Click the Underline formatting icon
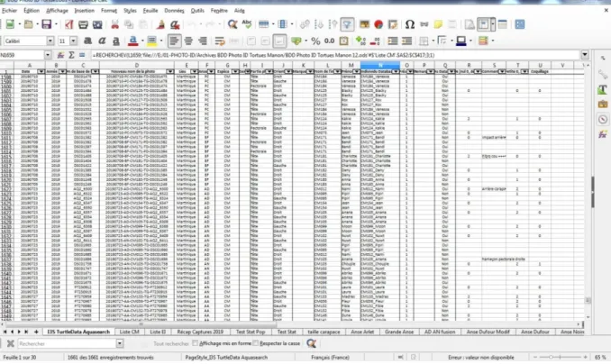Screen dimensions: 611x364 (115, 41)
